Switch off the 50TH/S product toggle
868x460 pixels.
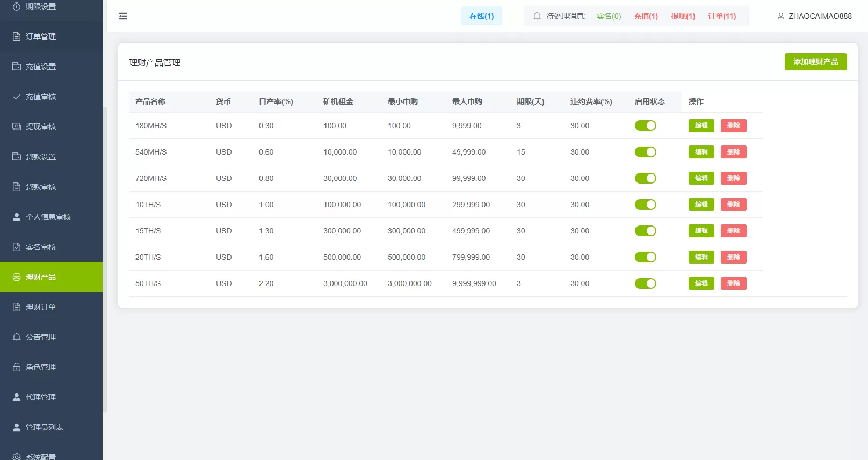[x=645, y=283]
